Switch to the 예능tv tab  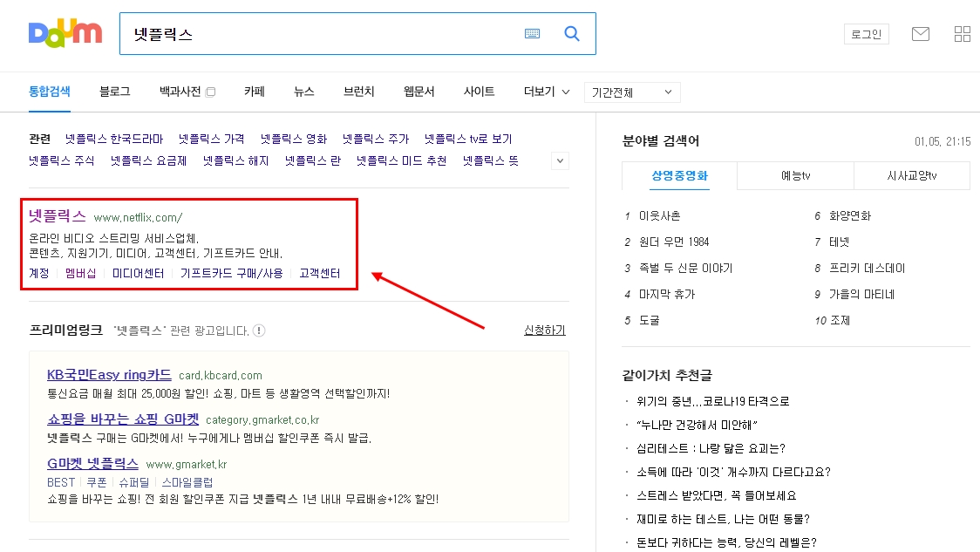coord(795,175)
